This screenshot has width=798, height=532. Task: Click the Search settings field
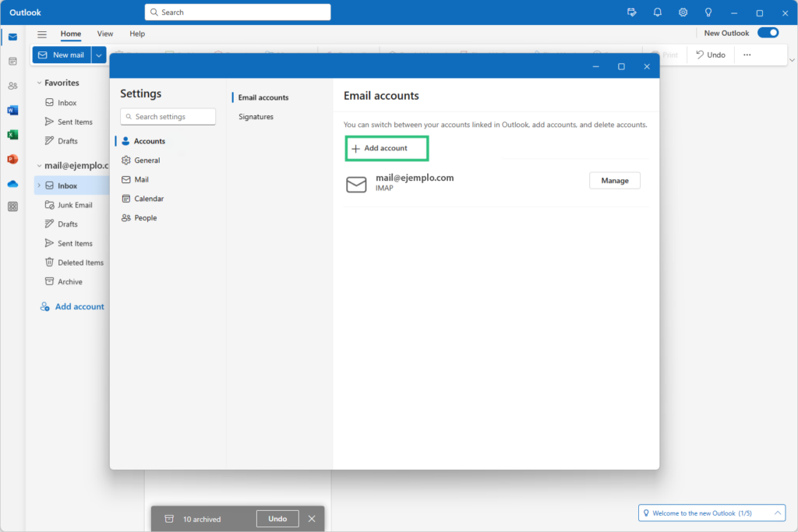(x=168, y=117)
